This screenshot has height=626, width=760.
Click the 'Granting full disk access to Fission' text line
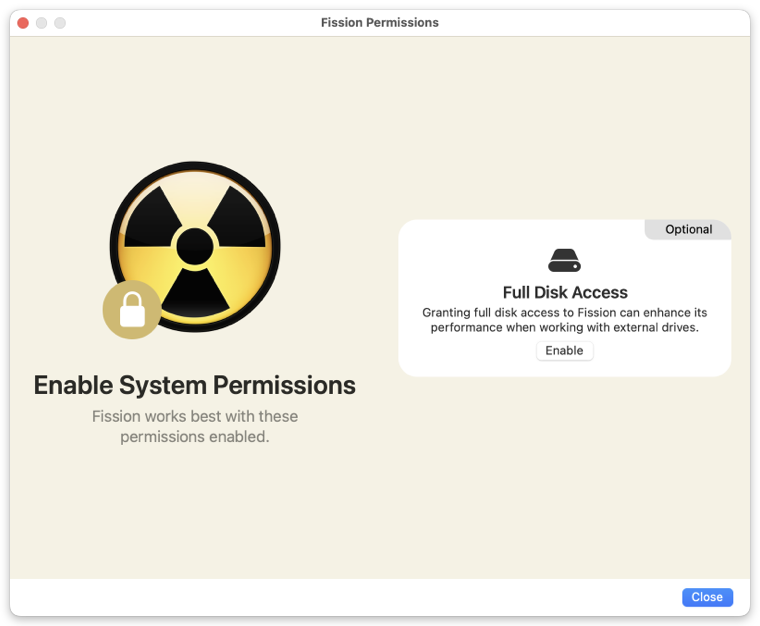pos(565,313)
